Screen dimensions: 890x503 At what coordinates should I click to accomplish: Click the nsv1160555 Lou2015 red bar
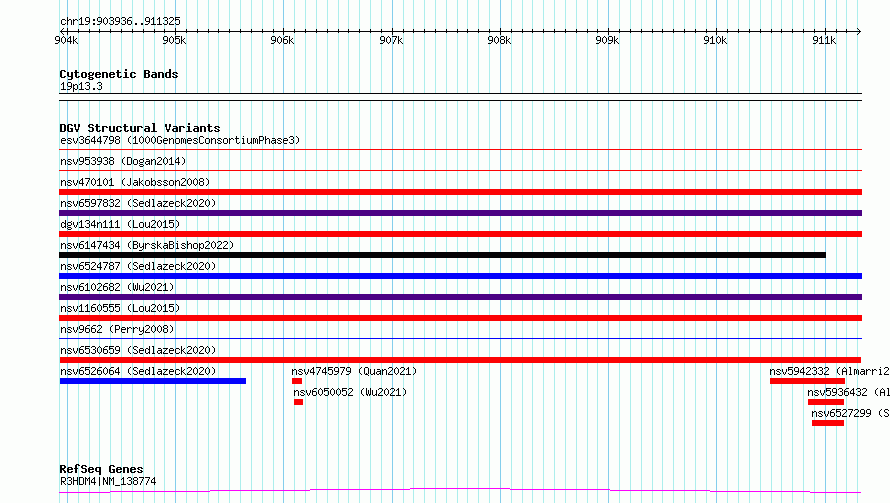pyautogui.click(x=460, y=318)
